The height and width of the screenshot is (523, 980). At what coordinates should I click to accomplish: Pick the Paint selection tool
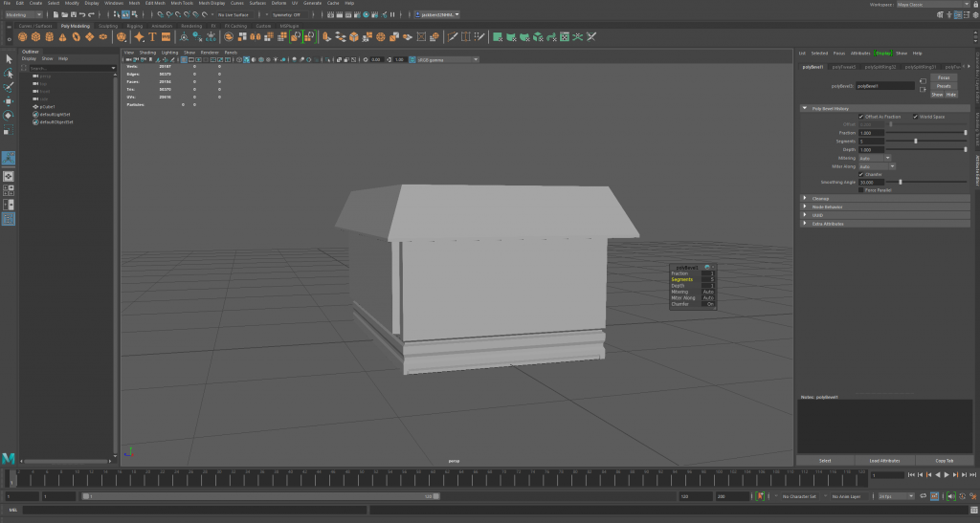pos(9,87)
